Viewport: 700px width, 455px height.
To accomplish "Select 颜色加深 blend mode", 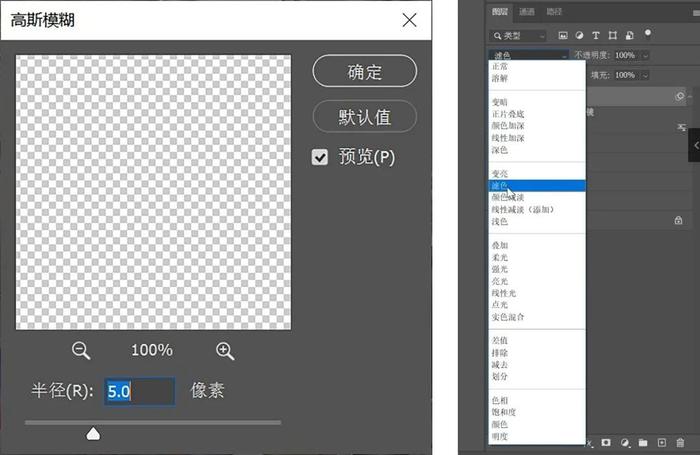I will coord(508,126).
